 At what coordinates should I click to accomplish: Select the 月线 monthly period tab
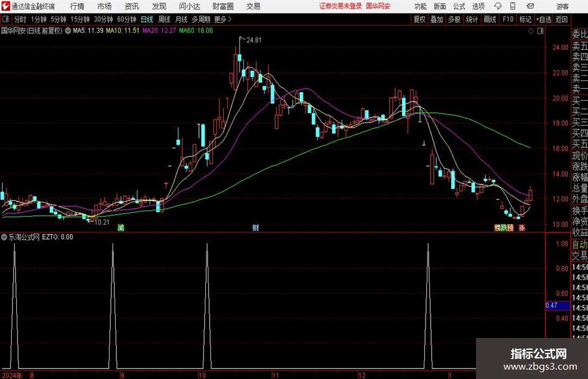[181, 19]
